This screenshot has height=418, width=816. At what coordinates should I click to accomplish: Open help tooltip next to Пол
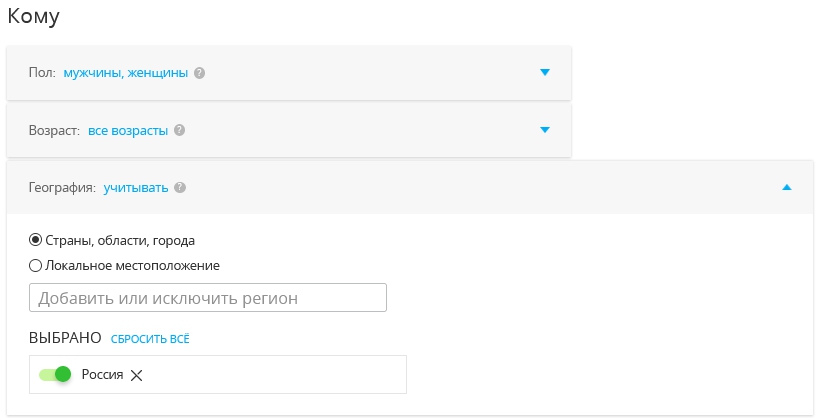[x=199, y=73]
